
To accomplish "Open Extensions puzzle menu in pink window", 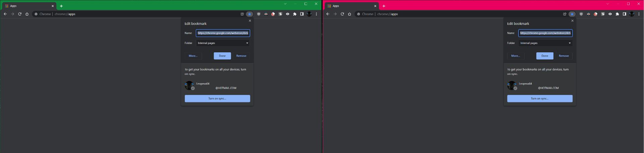I will [617, 14].
